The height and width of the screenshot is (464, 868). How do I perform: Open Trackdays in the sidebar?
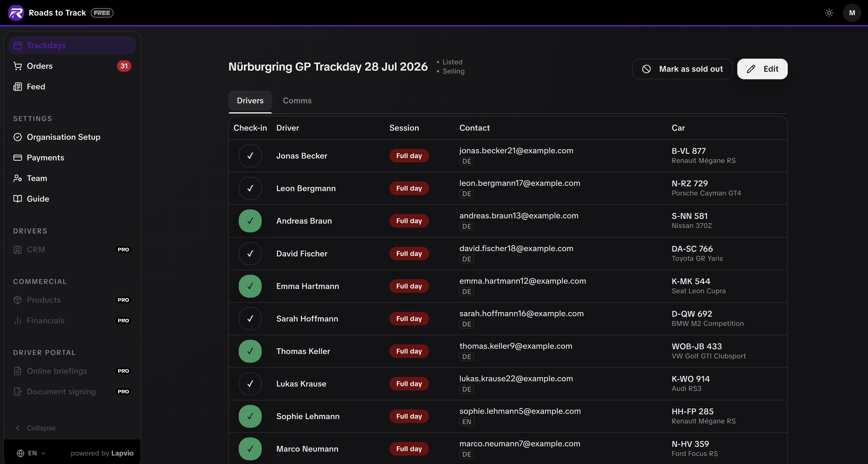pos(72,45)
